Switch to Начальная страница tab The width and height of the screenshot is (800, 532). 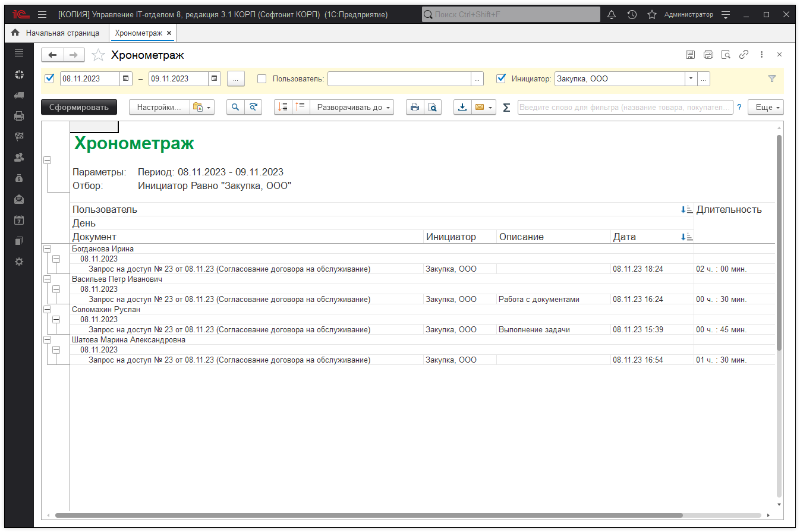point(55,33)
